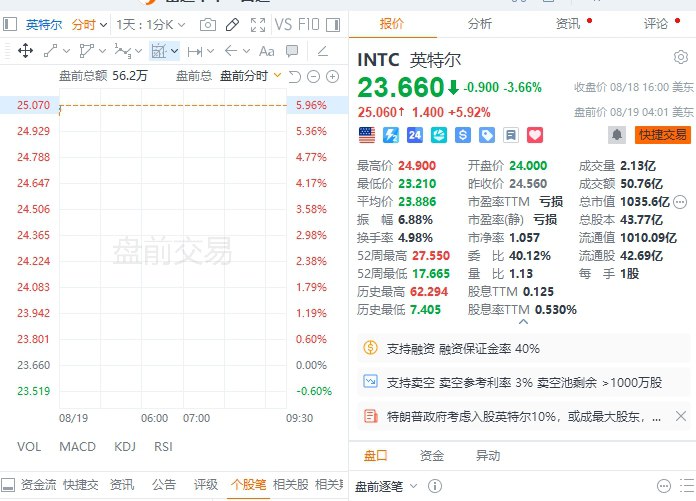Show the RSI indicator
This screenshot has width=696, height=501.
click(163, 446)
